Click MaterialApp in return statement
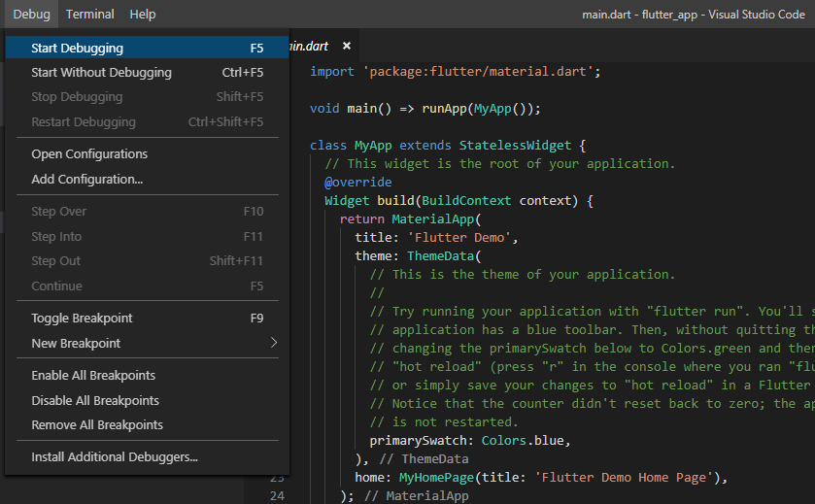This screenshot has width=815, height=504. click(x=433, y=219)
